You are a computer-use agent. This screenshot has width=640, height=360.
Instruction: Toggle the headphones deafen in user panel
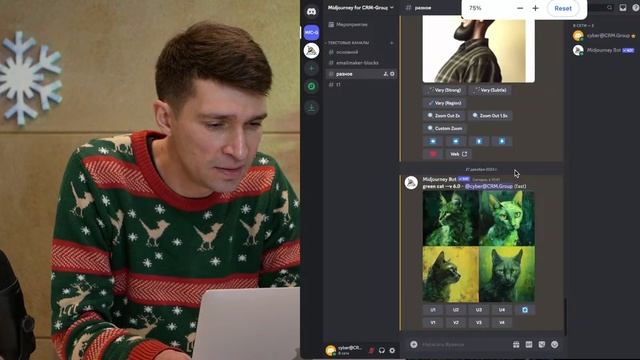pyautogui.click(x=382, y=350)
